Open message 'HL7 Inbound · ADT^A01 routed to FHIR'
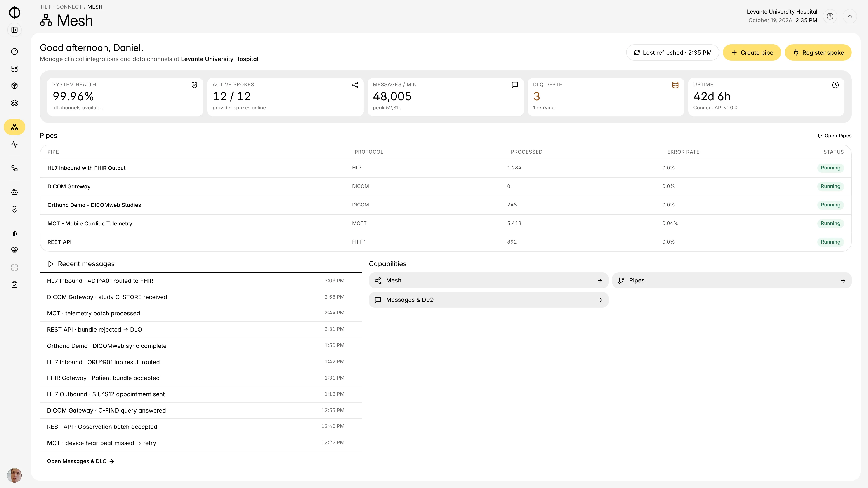This screenshot has width=868, height=488. 200,281
